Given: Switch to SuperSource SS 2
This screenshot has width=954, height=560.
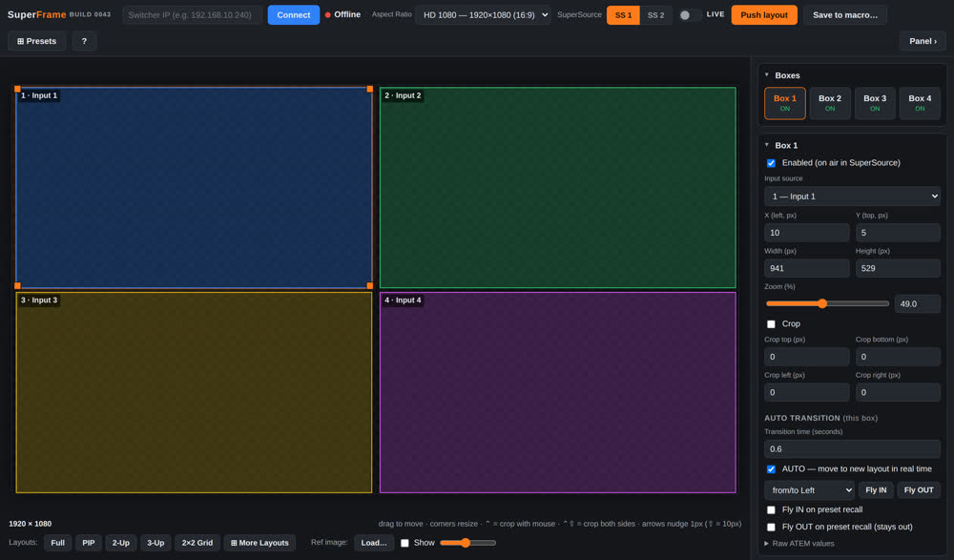Looking at the screenshot, I should pyautogui.click(x=656, y=14).
